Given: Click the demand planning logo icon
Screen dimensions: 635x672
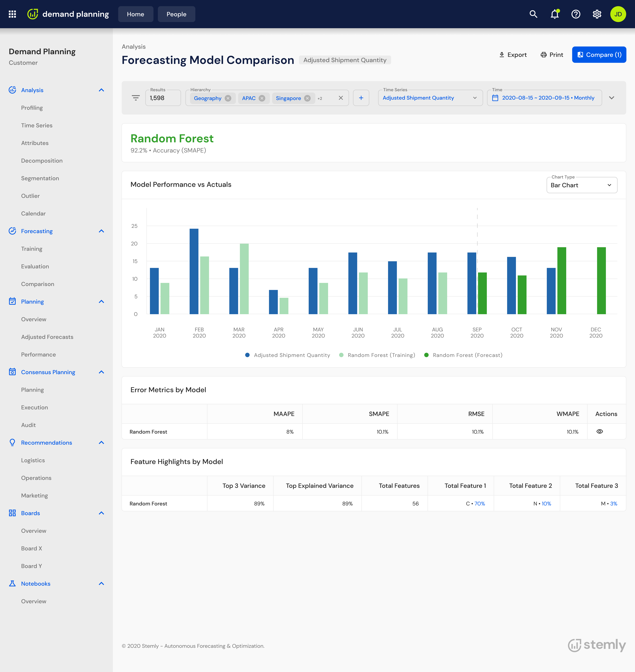Looking at the screenshot, I should 32,14.
